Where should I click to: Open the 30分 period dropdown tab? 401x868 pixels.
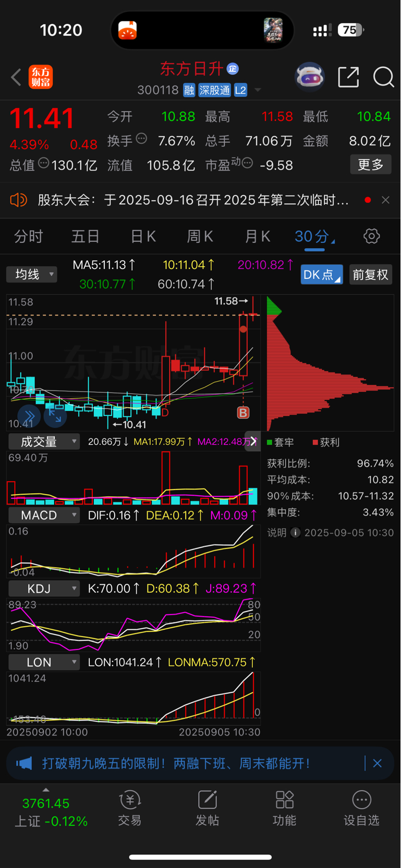[x=314, y=237]
